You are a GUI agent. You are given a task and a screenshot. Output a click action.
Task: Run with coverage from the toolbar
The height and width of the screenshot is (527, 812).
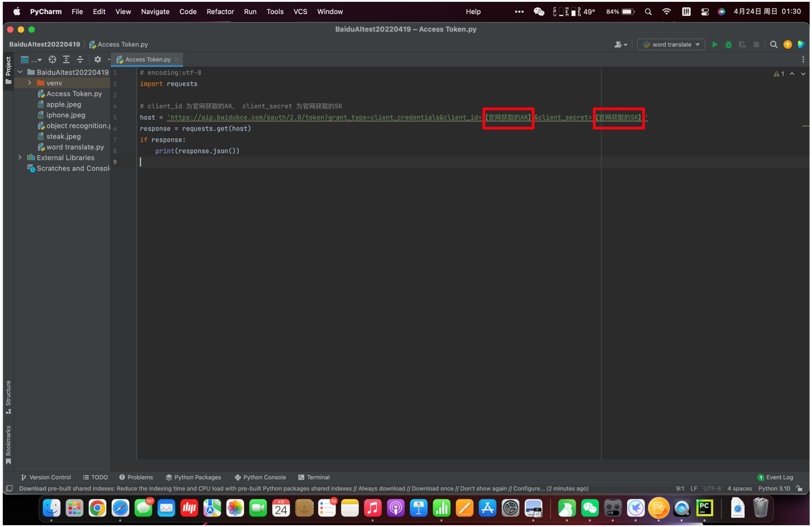coord(742,45)
